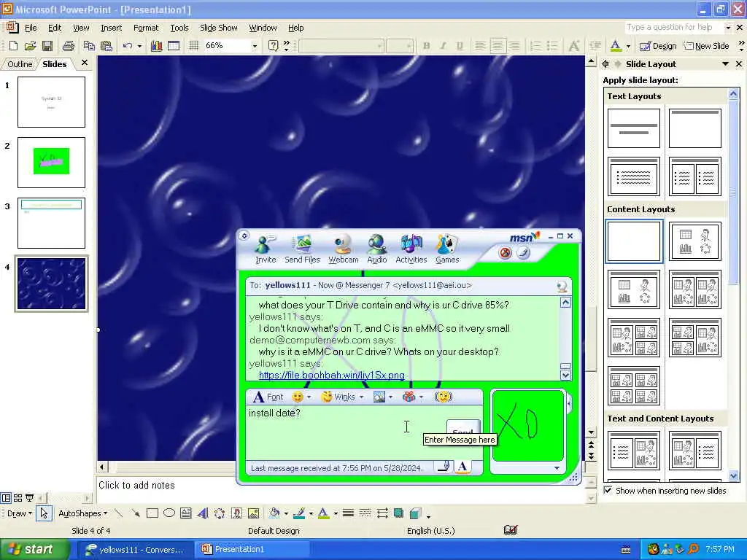The width and height of the screenshot is (747, 560).
Task: Click the Arrow Style icon
Action: (x=382, y=513)
